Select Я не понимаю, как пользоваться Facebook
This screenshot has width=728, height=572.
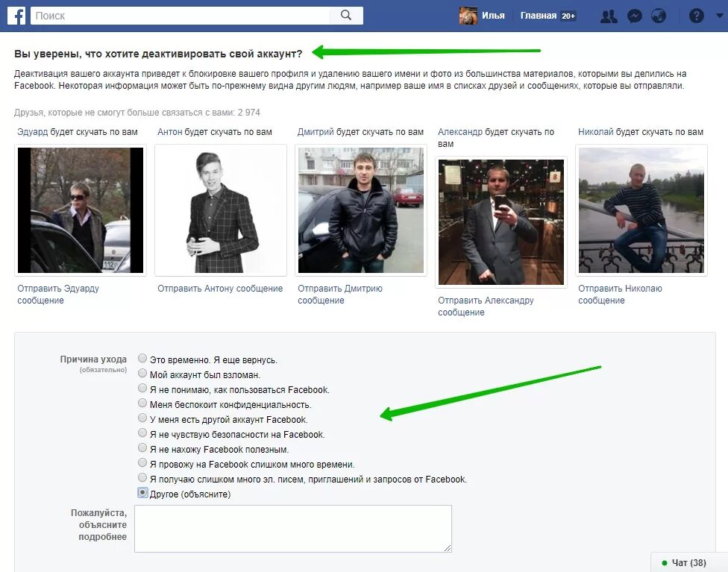coord(142,388)
